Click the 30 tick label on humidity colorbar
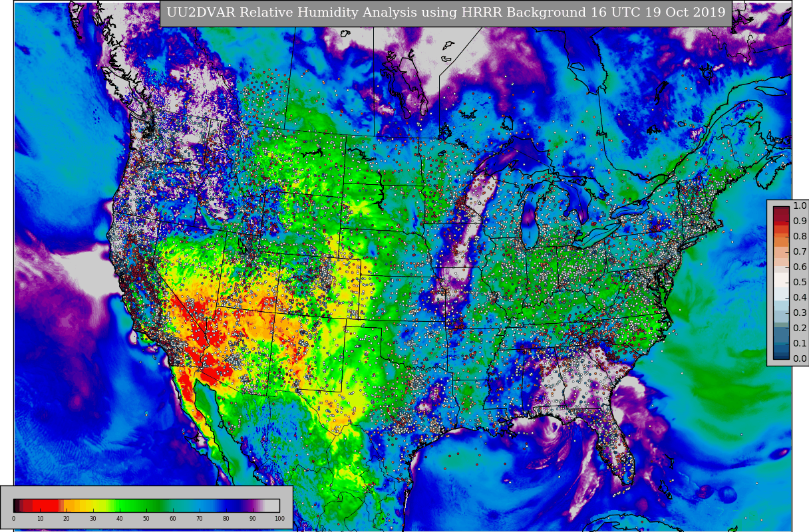The height and width of the screenshot is (532, 809). pos(93,519)
